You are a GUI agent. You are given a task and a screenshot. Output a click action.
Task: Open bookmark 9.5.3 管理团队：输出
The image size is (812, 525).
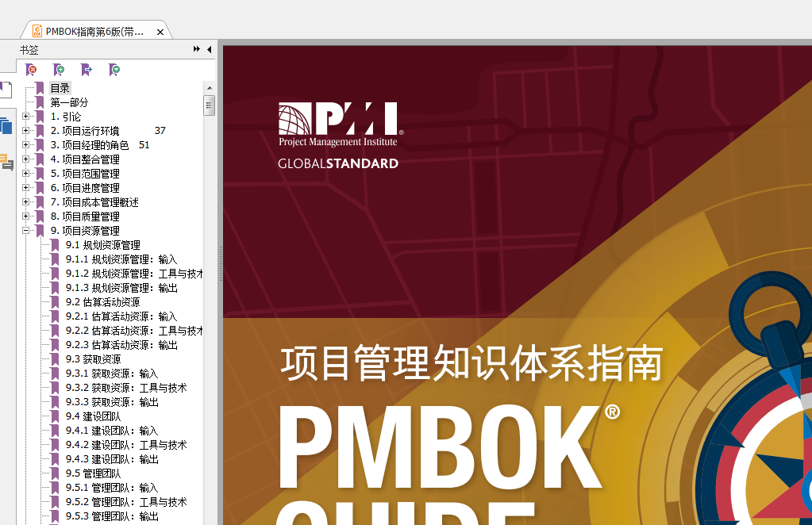[112, 516]
